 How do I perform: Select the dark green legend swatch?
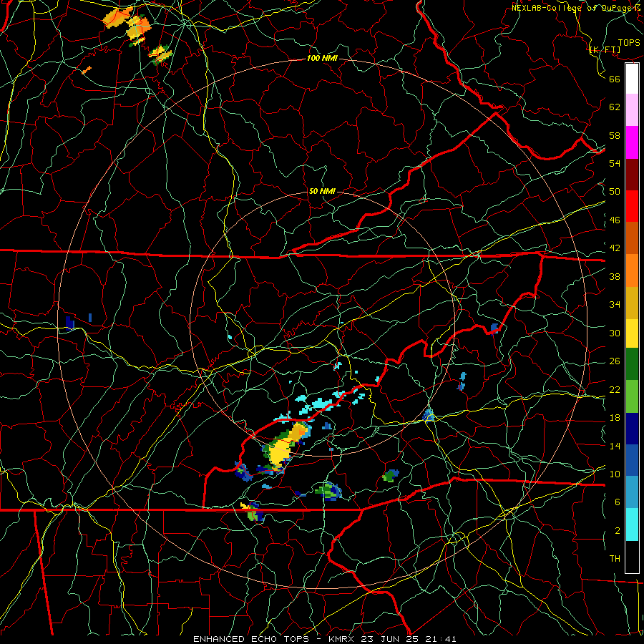[x=632, y=364]
